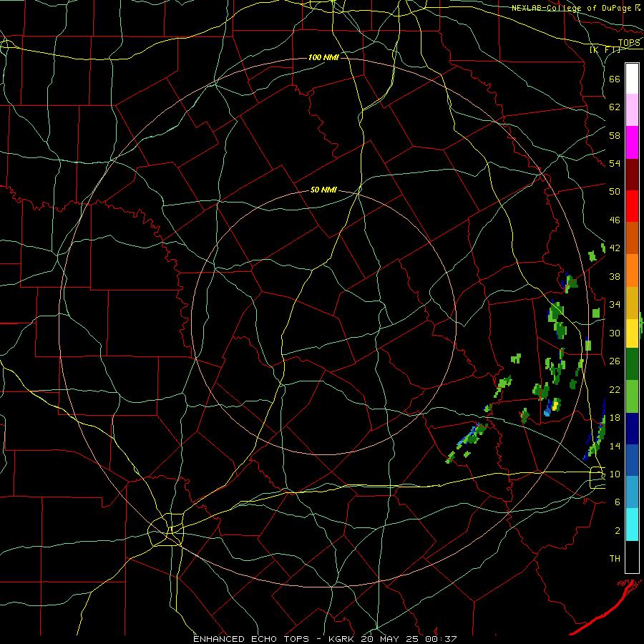Click the '100 NMI' range ring label
The image size is (644, 644).
pos(323,57)
